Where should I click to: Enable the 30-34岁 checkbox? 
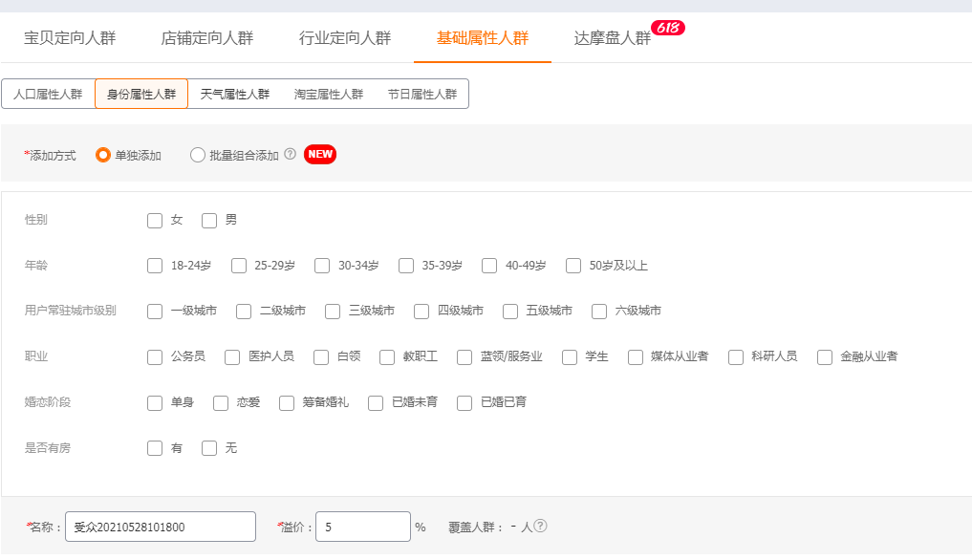tap(322, 266)
